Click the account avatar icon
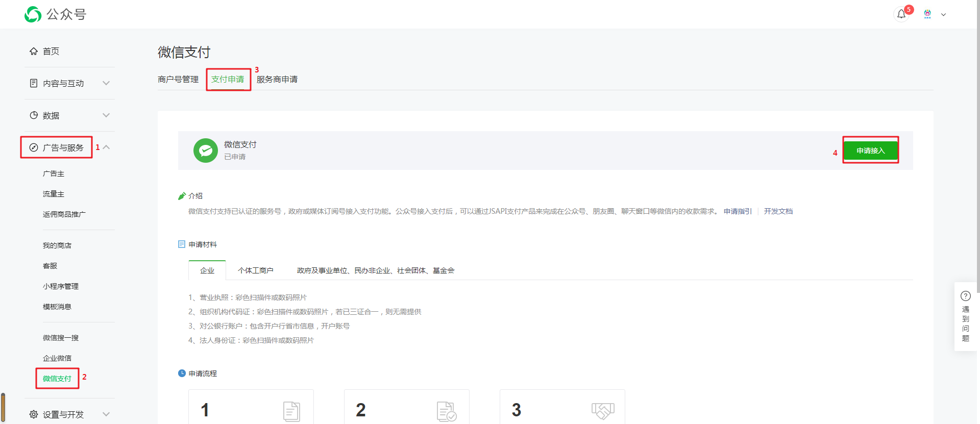 click(927, 14)
